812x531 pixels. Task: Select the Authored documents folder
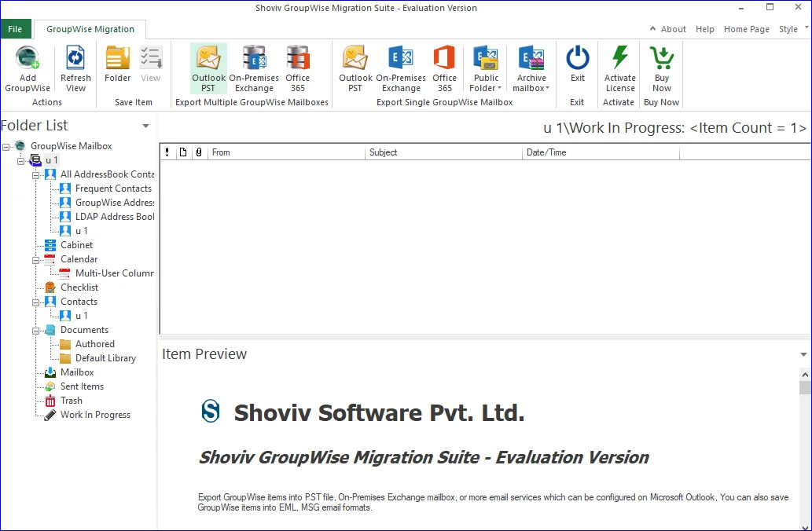pos(95,343)
